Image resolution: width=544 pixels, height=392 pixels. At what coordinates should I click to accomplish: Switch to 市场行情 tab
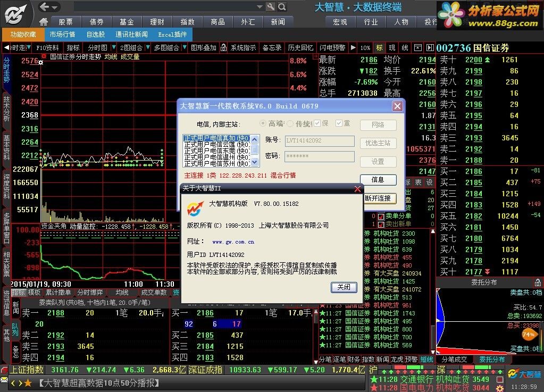62,35
